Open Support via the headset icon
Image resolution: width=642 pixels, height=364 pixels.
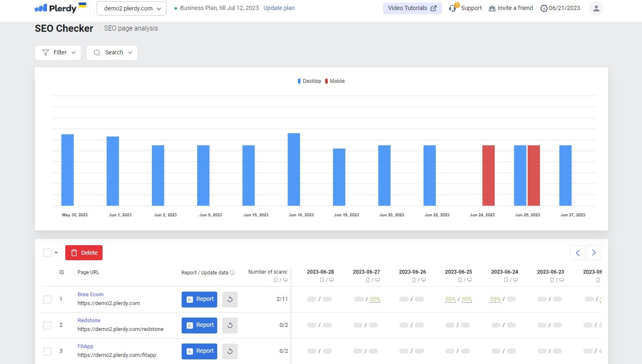pos(452,8)
